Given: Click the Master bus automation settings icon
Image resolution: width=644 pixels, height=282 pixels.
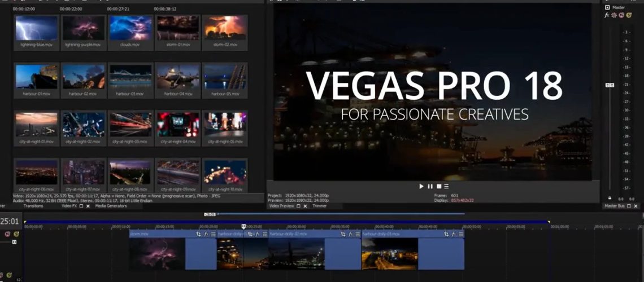Looking at the screenshot, I should click(614, 15).
